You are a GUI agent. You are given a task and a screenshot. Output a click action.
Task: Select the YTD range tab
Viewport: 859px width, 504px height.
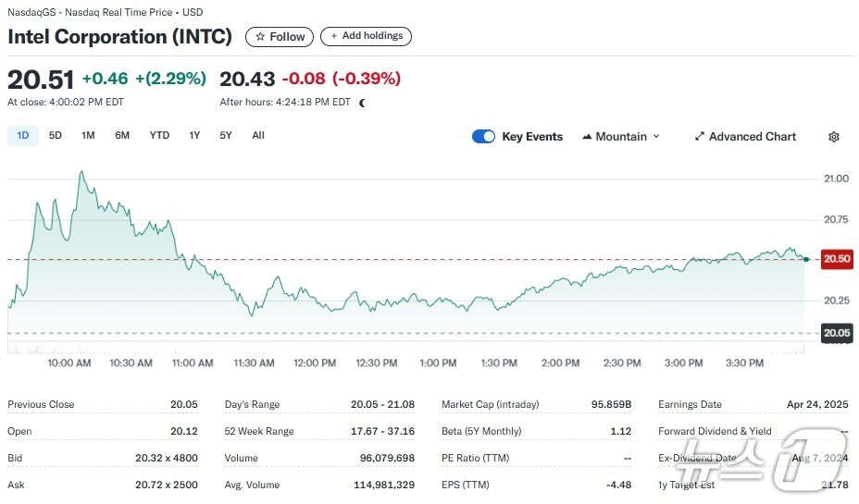tap(159, 136)
